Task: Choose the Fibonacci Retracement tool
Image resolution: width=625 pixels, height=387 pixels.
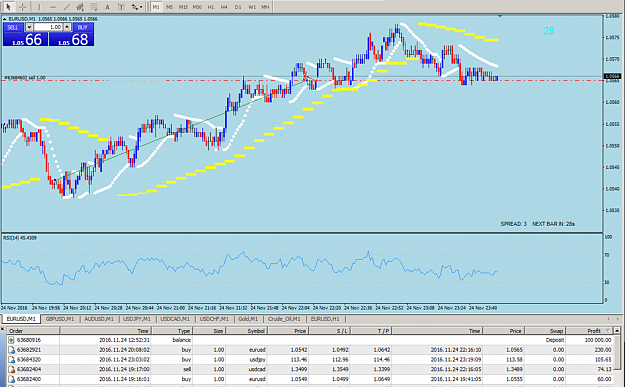Action: 94,7
